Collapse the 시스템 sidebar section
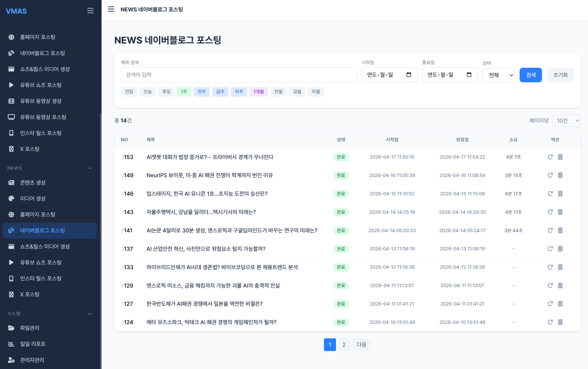 (x=90, y=314)
